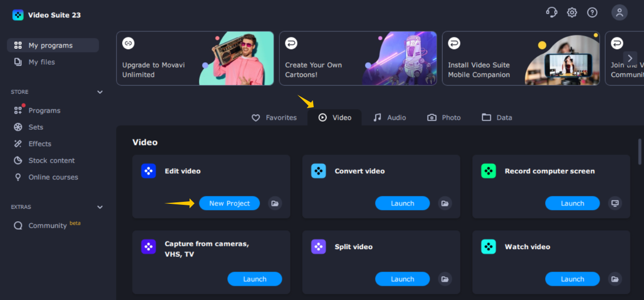Open file folder icon for Split video
This screenshot has width=644, height=300.
click(x=445, y=279)
